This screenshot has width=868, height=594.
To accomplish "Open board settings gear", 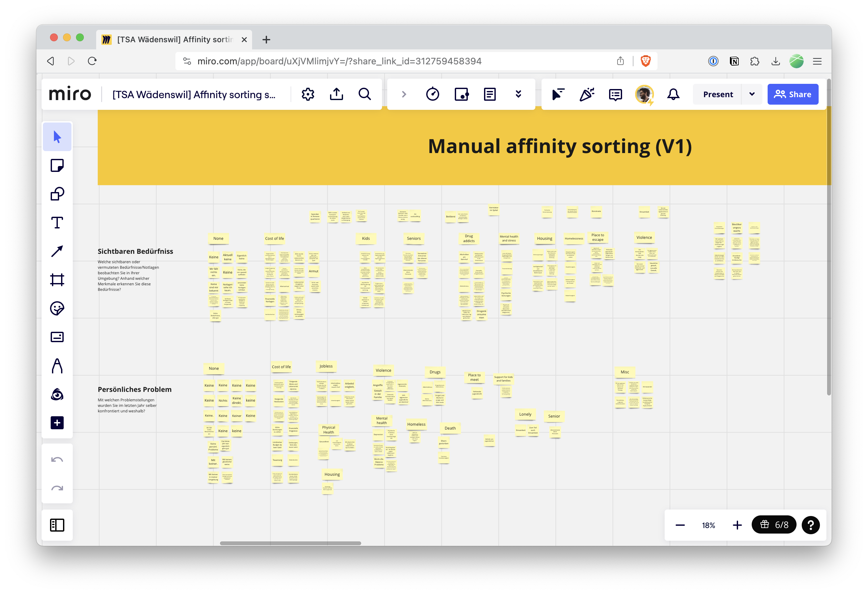I will (x=308, y=94).
